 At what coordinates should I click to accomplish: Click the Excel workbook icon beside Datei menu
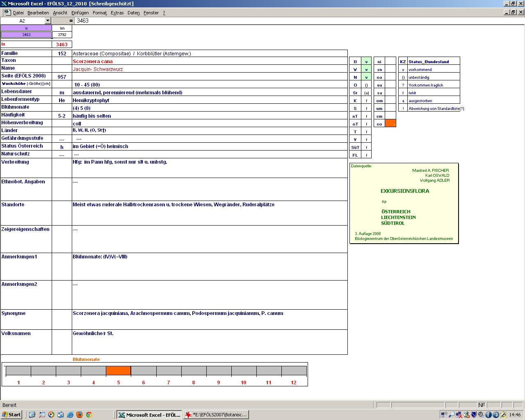7,13
